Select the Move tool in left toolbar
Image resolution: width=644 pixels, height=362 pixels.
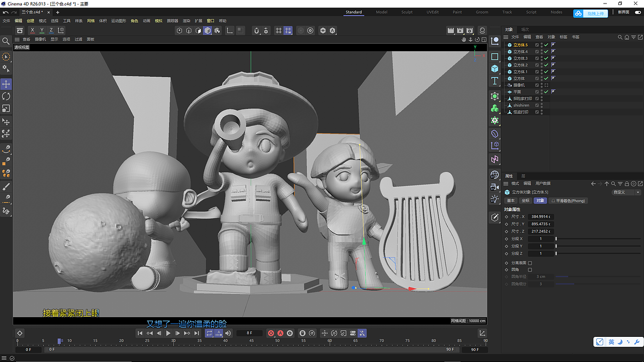pyautogui.click(x=6, y=84)
